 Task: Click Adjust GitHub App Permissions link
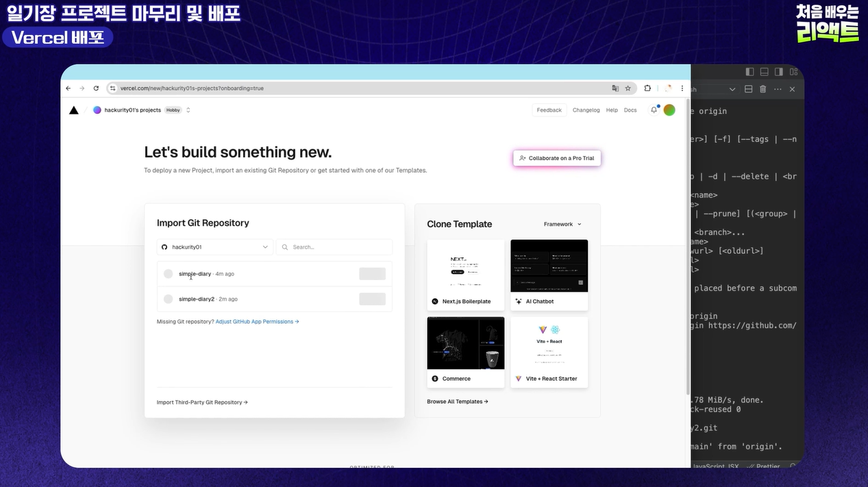(257, 321)
